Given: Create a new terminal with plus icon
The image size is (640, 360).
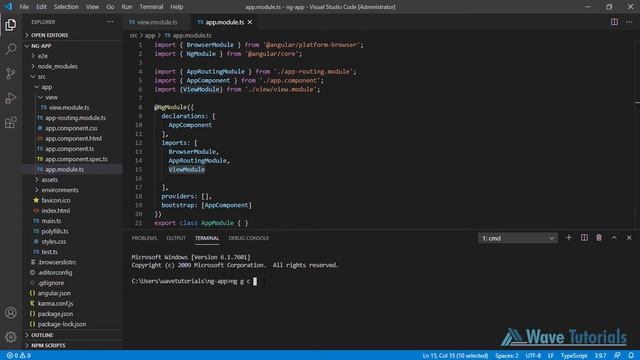Looking at the screenshot, I should (569, 238).
